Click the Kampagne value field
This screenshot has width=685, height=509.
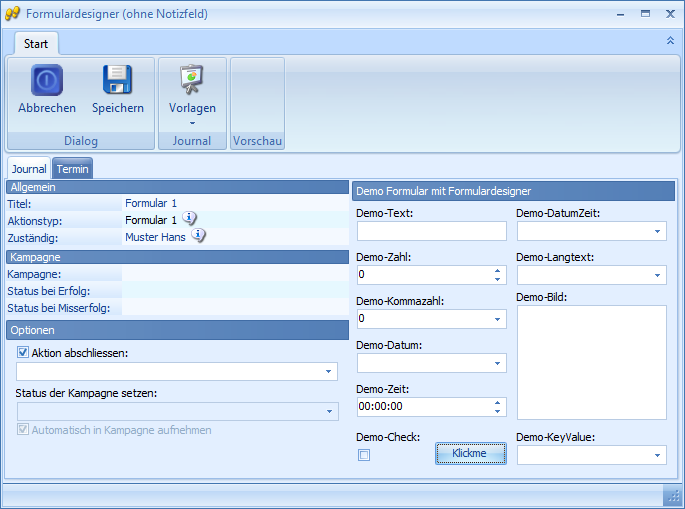(x=235, y=274)
